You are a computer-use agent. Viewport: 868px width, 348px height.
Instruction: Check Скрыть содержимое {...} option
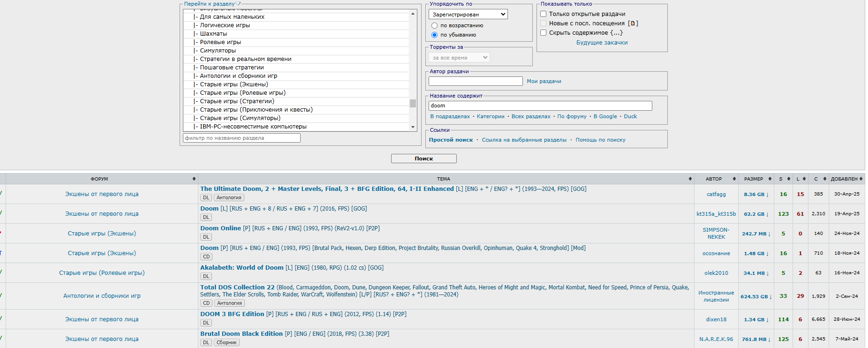[x=543, y=32]
